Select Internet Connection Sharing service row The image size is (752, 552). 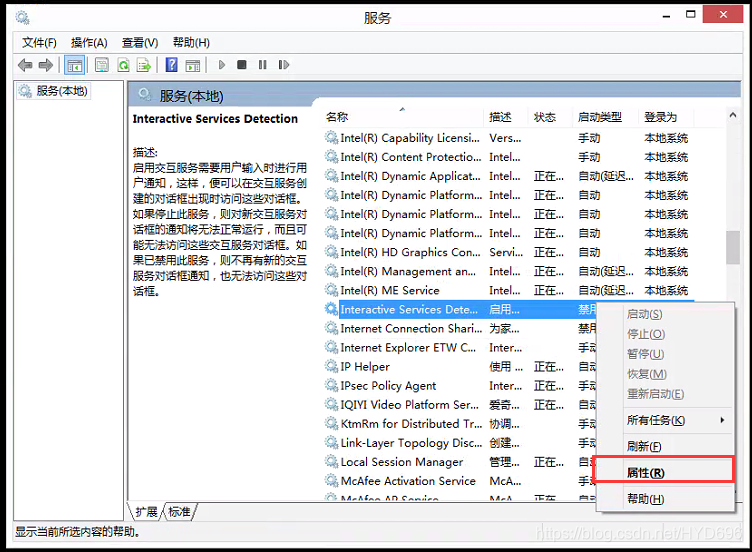coord(460,329)
